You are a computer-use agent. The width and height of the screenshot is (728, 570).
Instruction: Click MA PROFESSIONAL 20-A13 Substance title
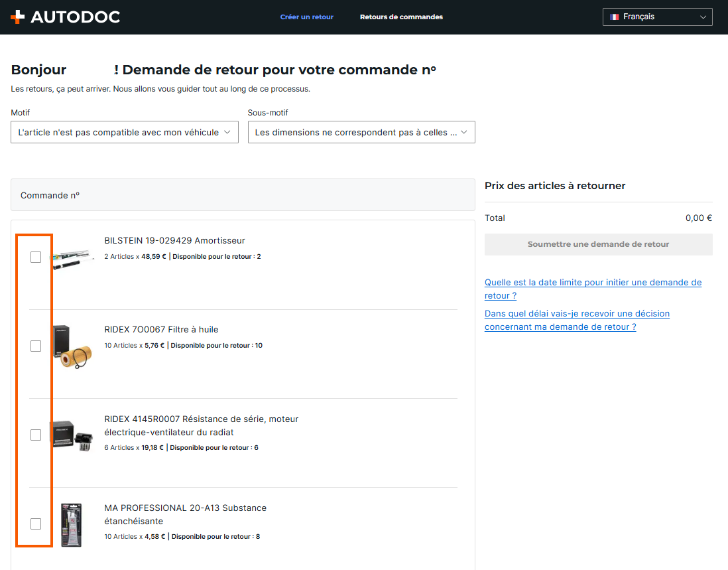click(x=185, y=514)
